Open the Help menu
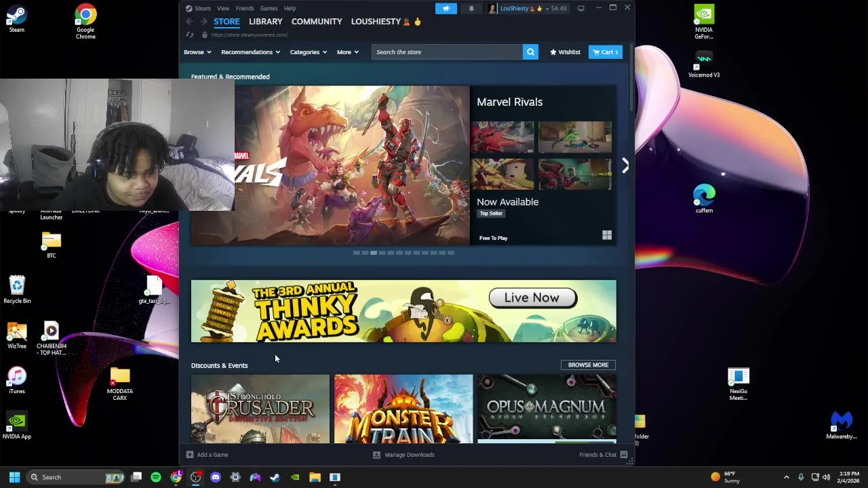Screen dimensions: 868x488 [x=290, y=8]
